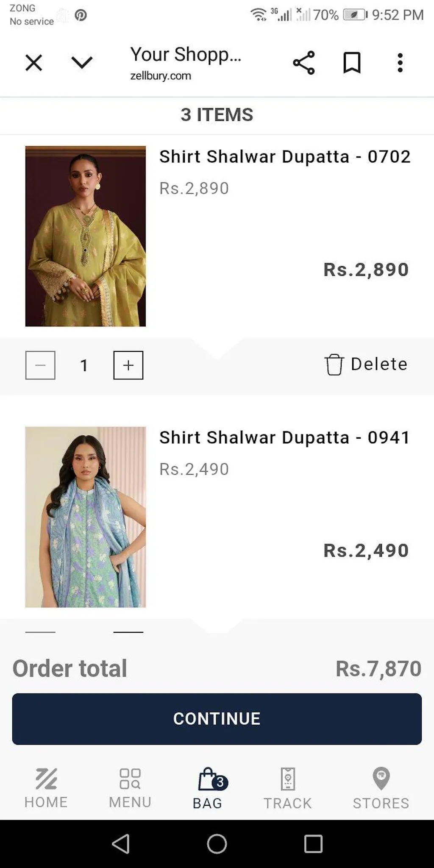Image resolution: width=434 pixels, height=868 pixels.
Task: Open the green dress 0702 product thumbnail
Action: [x=86, y=236]
